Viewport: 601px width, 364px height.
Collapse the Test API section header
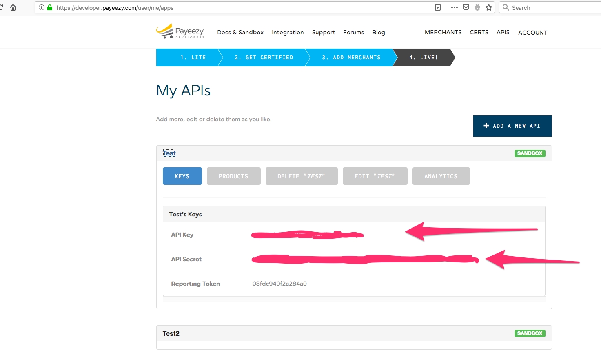coord(169,153)
